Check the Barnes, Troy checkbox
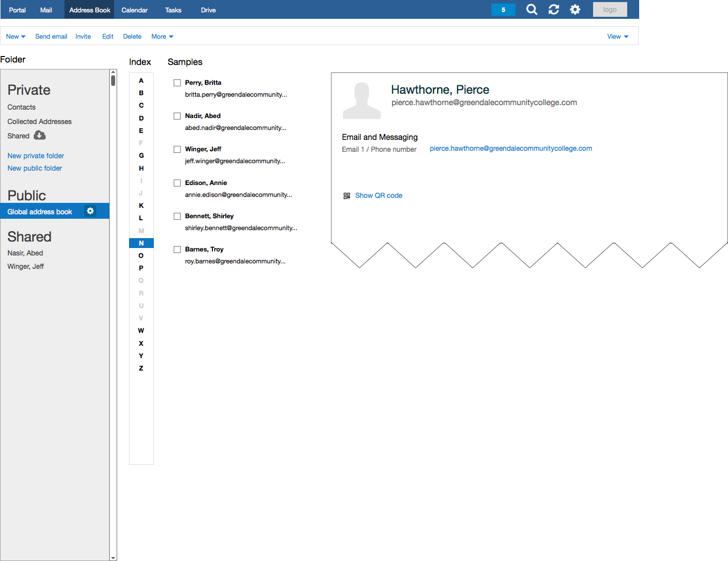Screen dimensions: 728x561 coord(177,249)
